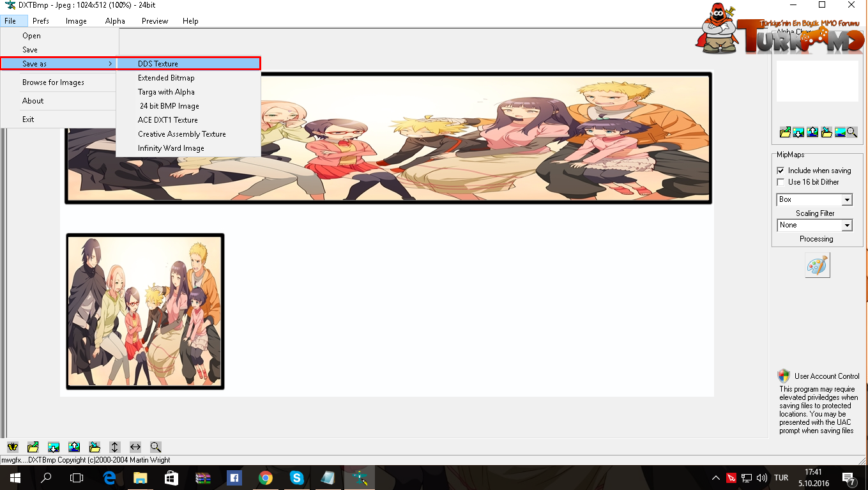Screen dimensions: 868x490
Task: Open File Explorer from taskbar
Action: (x=140, y=477)
